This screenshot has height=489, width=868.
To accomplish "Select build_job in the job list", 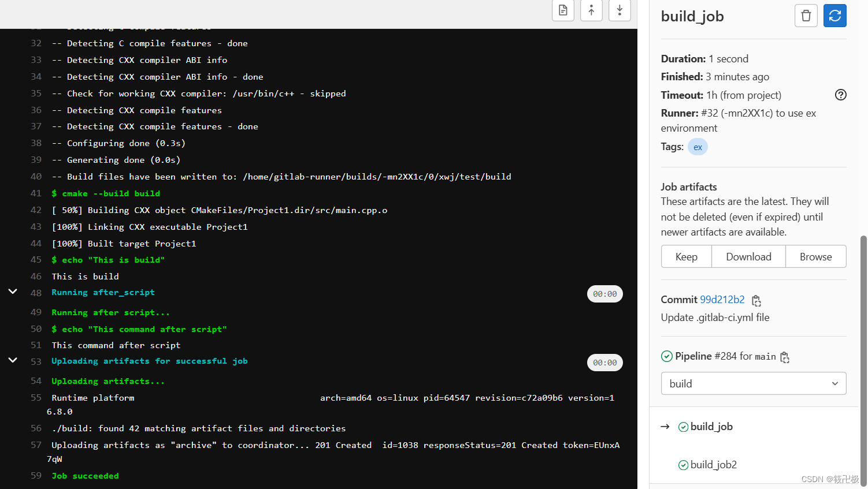I will click(711, 427).
